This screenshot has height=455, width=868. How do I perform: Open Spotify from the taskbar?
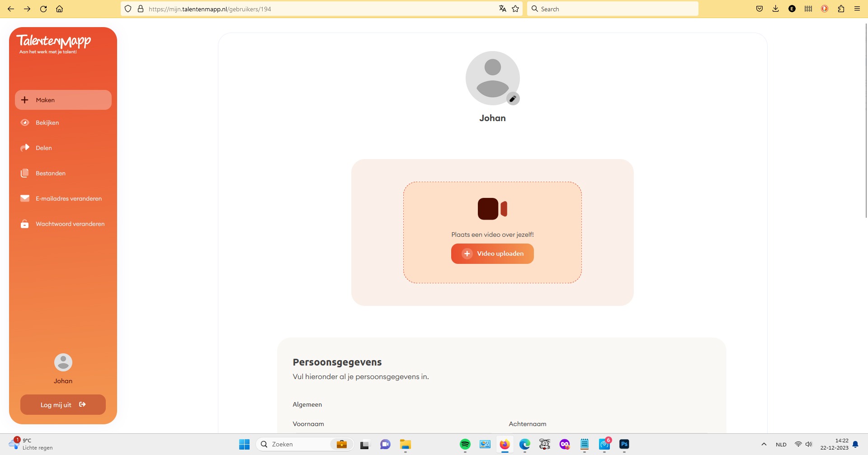[x=465, y=444]
